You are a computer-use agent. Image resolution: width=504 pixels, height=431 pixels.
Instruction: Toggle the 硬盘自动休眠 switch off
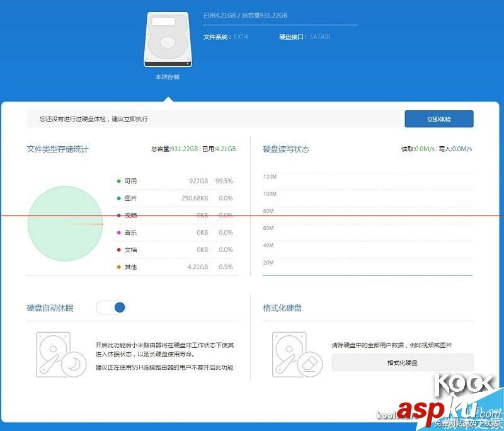click(112, 307)
